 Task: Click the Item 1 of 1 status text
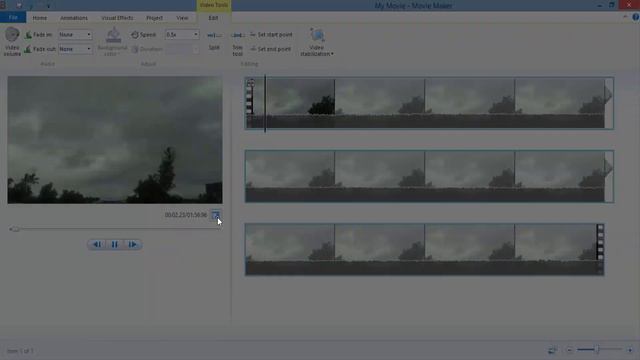tap(20, 351)
